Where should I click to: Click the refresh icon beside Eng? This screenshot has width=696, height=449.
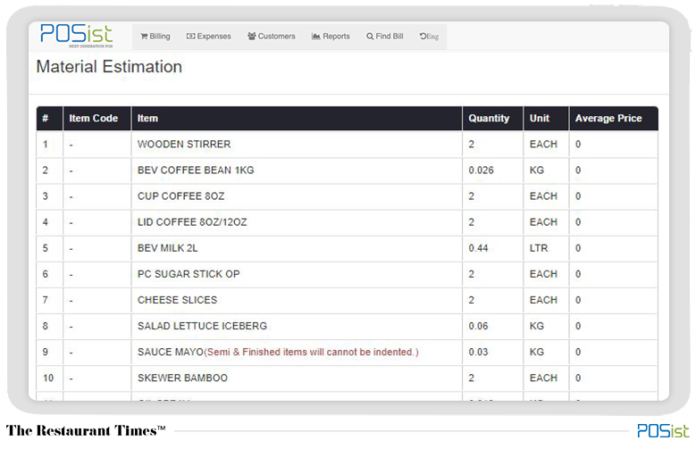click(423, 36)
